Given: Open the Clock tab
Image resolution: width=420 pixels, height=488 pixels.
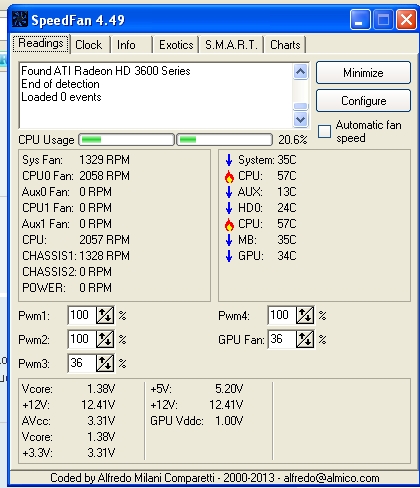Looking at the screenshot, I should point(89,45).
